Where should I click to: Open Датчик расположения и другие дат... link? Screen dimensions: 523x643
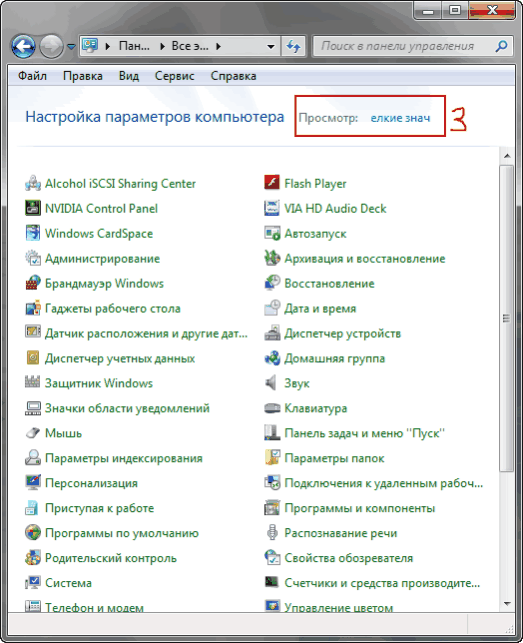[x=146, y=333]
